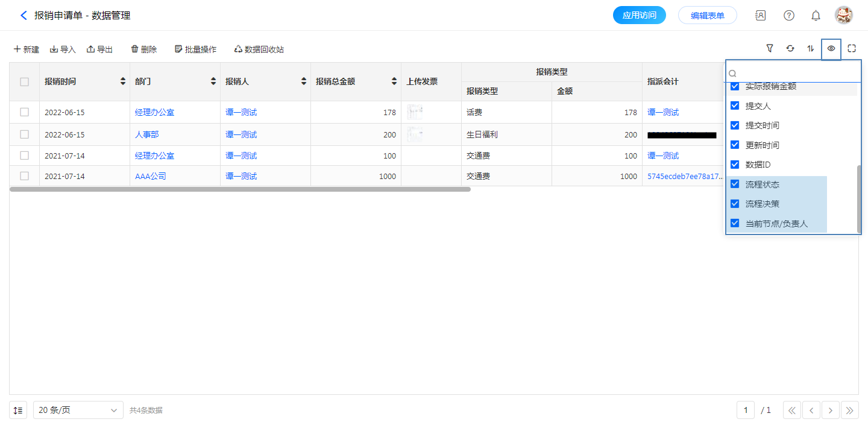
Task: Sort by 报销时间 column arrows
Action: (x=123, y=81)
